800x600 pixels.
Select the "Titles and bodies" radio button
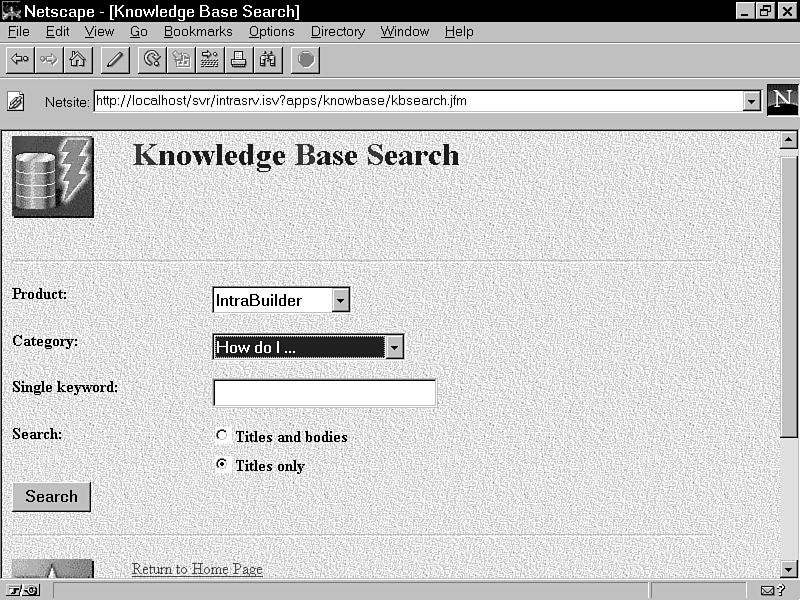pyautogui.click(x=222, y=436)
